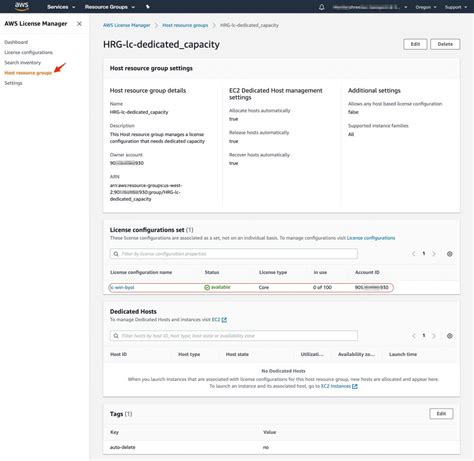The height and width of the screenshot is (461, 474).
Task: Sort by License configuration name column
Action: (x=141, y=272)
